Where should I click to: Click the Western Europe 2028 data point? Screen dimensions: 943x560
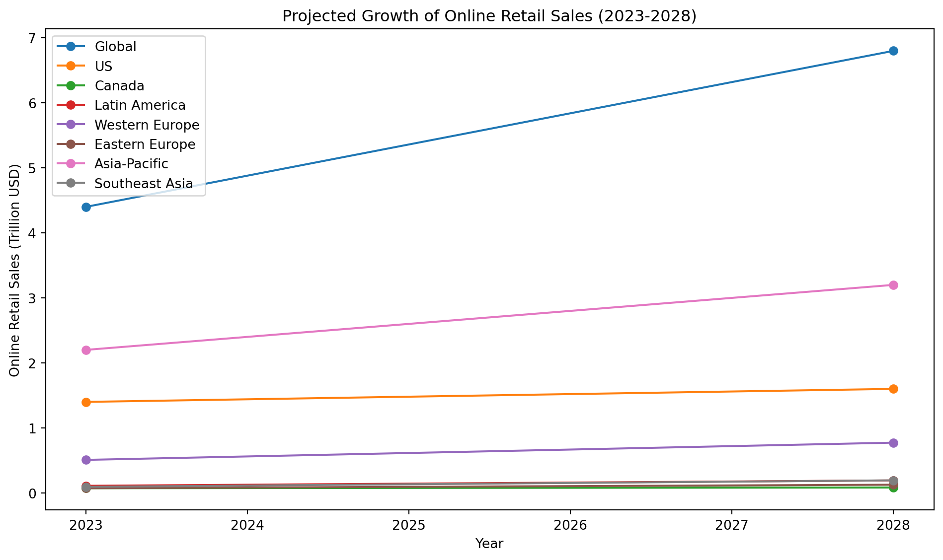(893, 443)
